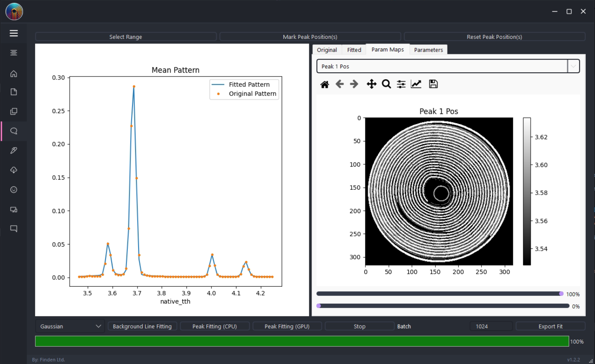
Task: Switch to the Fitted tab
Action: (354, 50)
